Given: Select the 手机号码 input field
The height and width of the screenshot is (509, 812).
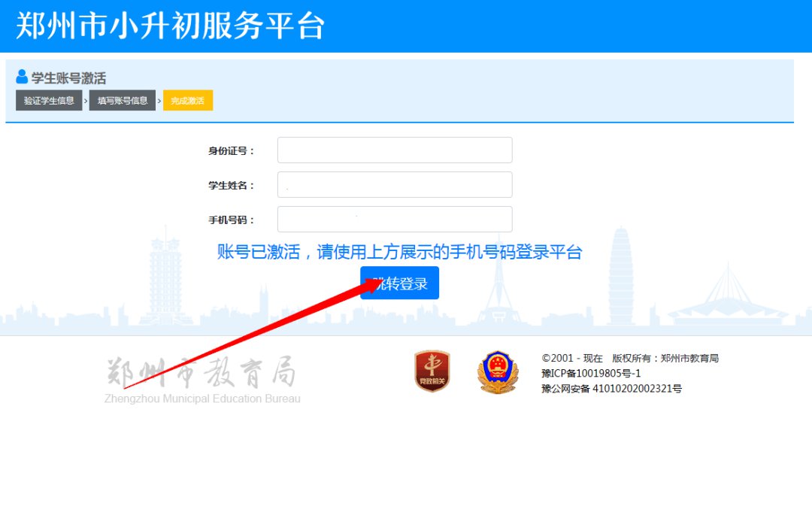Looking at the screenshot, I should [395, 220].
